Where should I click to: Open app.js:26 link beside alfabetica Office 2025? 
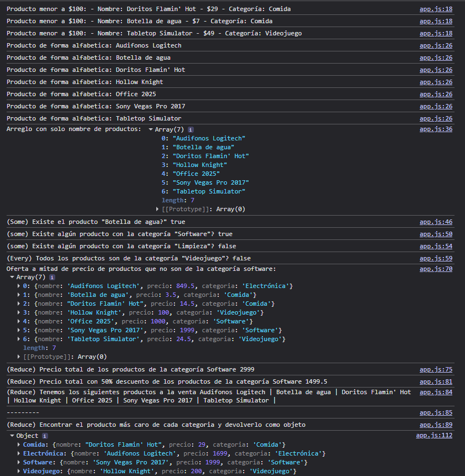[436, 94]
